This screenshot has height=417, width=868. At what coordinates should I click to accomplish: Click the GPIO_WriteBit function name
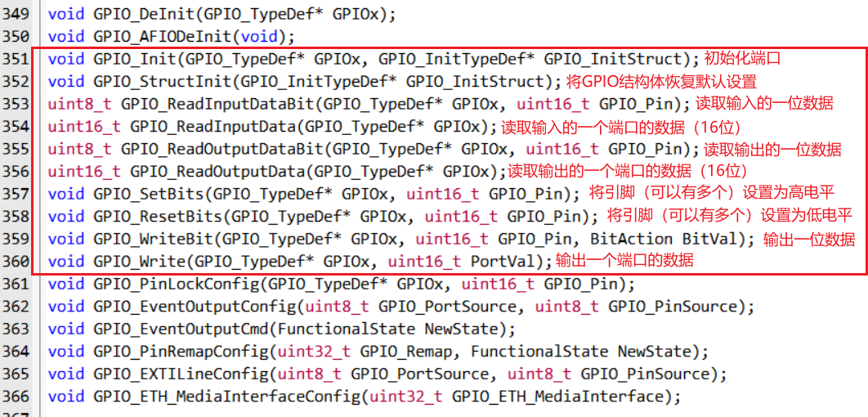click(x=154, y=240)
